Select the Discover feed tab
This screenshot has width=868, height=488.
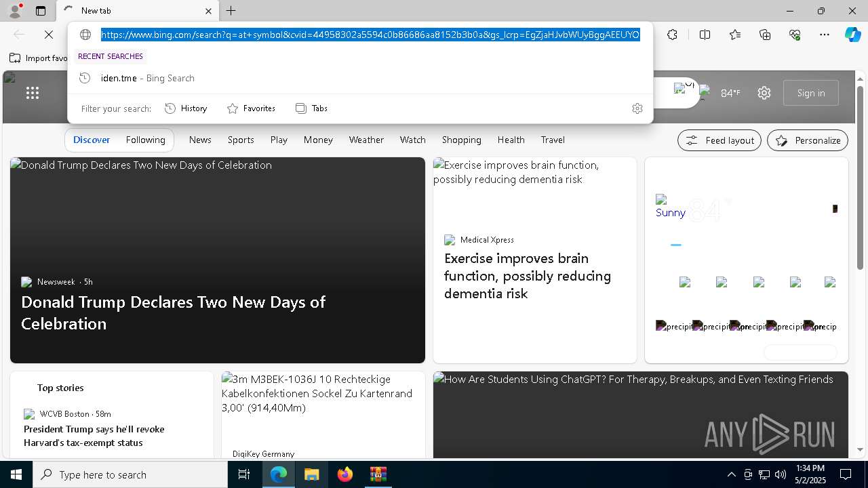92,140
